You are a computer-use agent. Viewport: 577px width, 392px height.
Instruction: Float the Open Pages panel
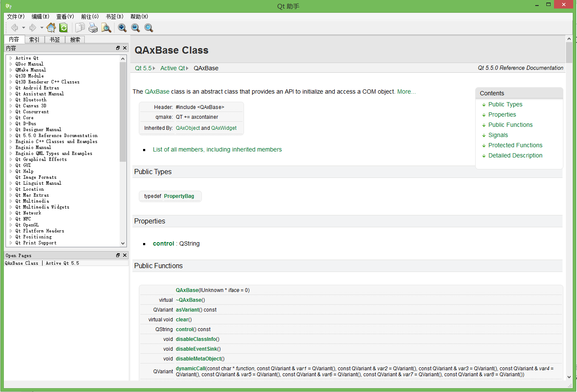coord(118,255)
